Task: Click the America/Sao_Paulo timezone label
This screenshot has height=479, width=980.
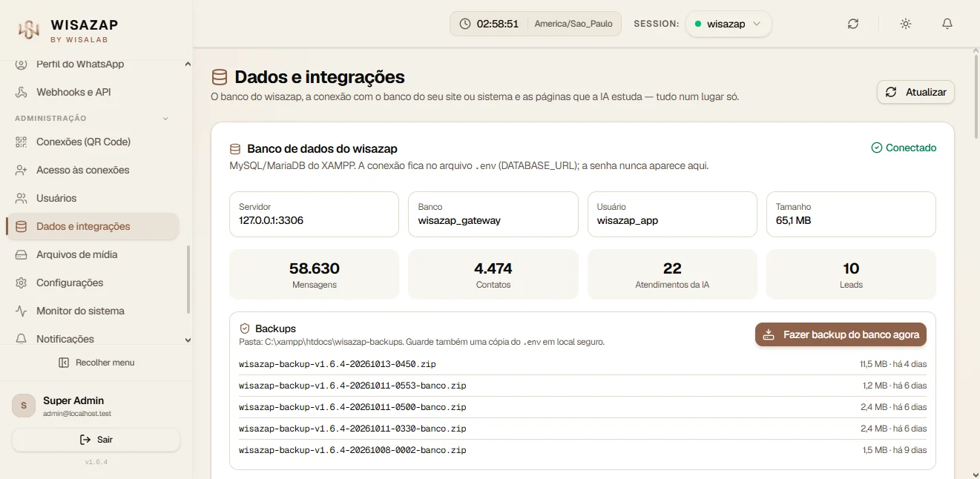Action: [x=573, y=24]
